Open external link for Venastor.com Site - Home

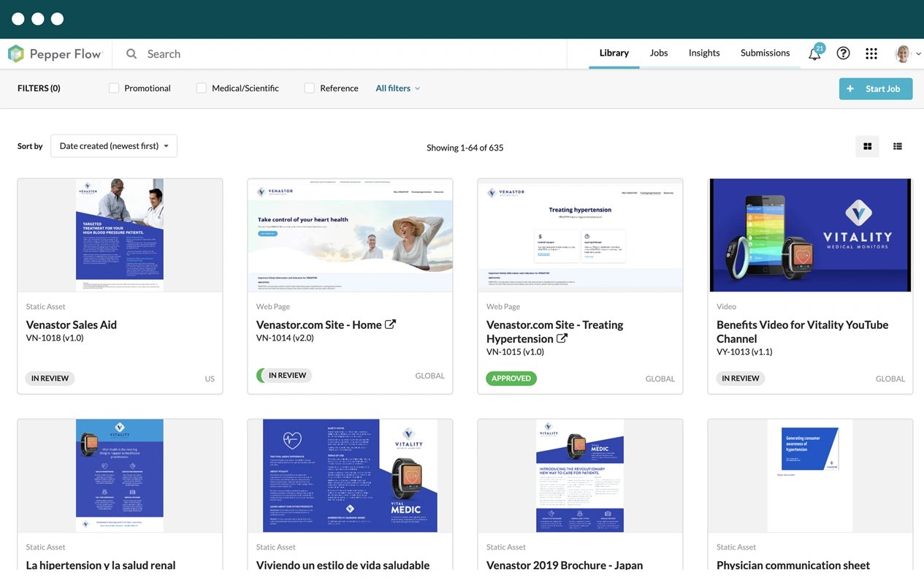(x=391, y=324)
